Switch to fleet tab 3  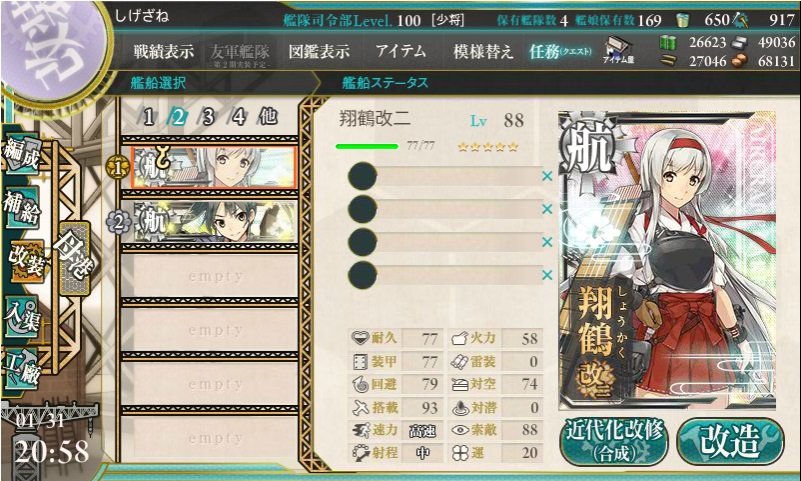pyautogui.click(x=208, y=117)
